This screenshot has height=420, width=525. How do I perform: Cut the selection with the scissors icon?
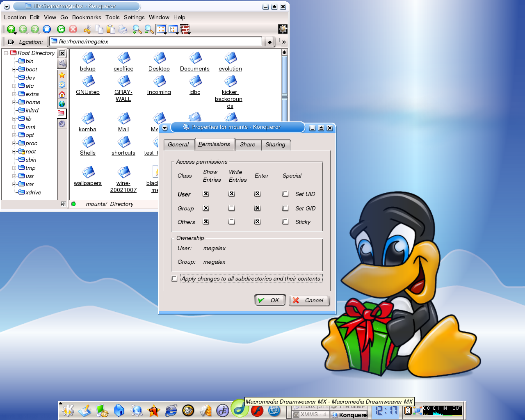tap(87, 29)
